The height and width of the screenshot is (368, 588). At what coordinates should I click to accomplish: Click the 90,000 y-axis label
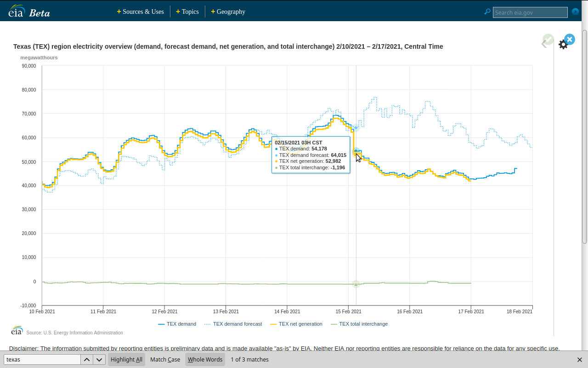[x=28, y=66]
